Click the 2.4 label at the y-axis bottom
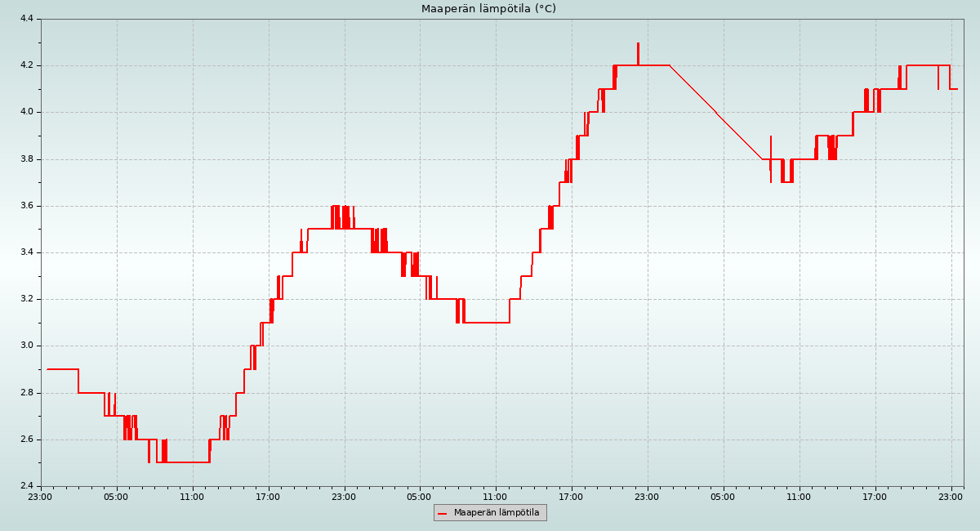 click(25, 486)
